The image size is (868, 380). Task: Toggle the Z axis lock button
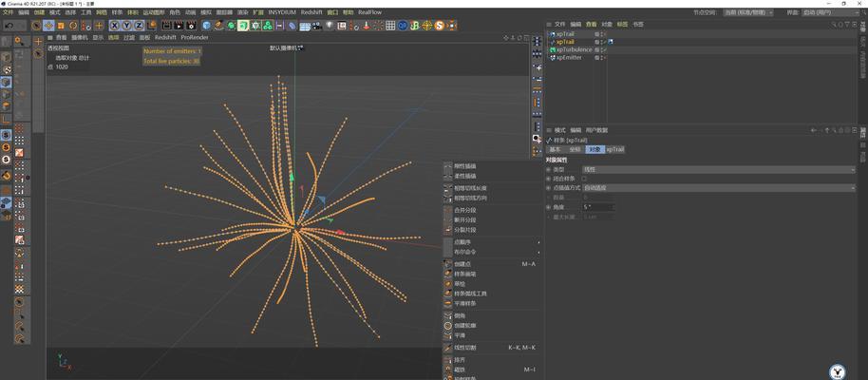pyautogui.click(x=139, y=25)
